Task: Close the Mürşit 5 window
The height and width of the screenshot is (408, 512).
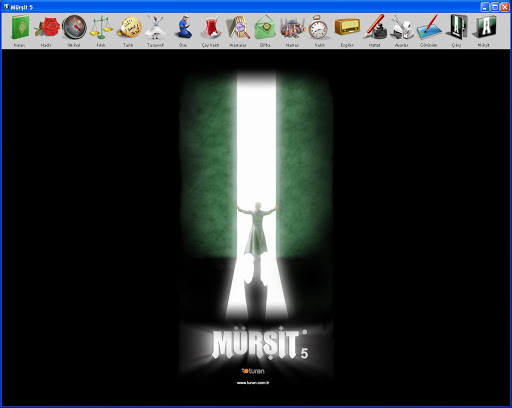Action: [505, 7]
